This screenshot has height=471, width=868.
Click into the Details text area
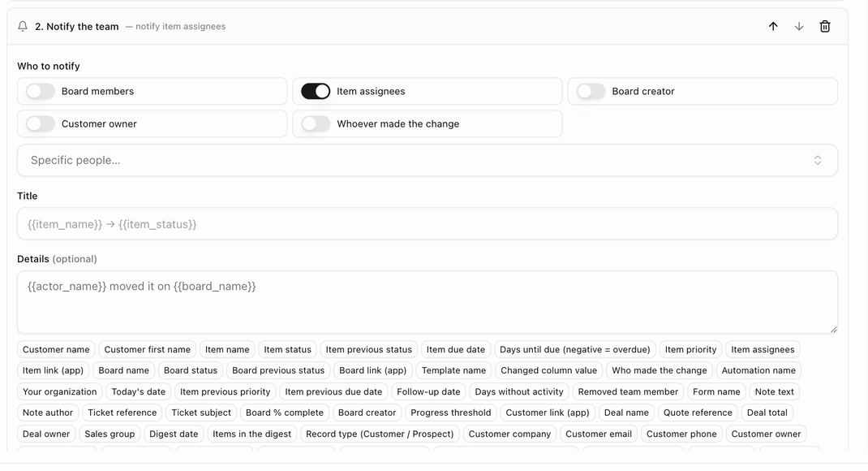click(427, 302)
